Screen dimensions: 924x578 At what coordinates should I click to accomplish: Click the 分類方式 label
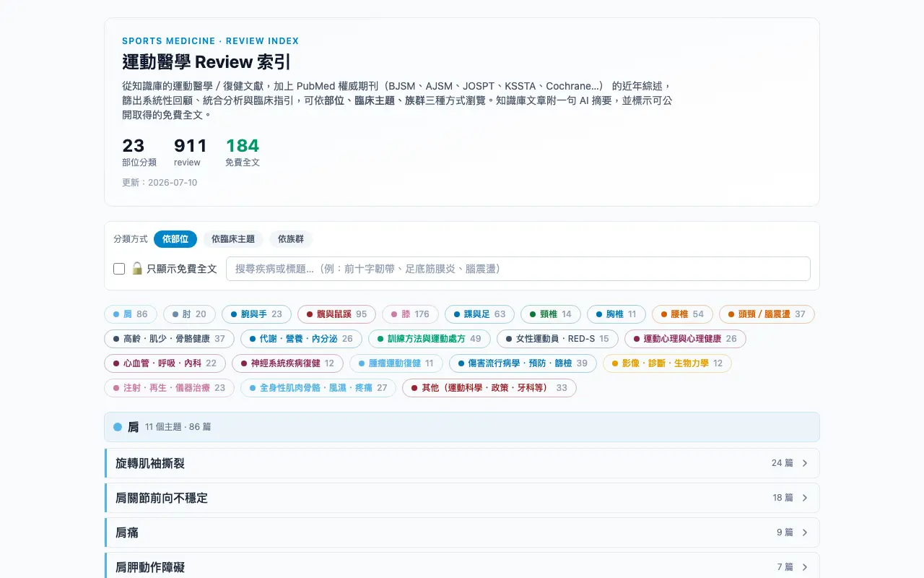131,239
